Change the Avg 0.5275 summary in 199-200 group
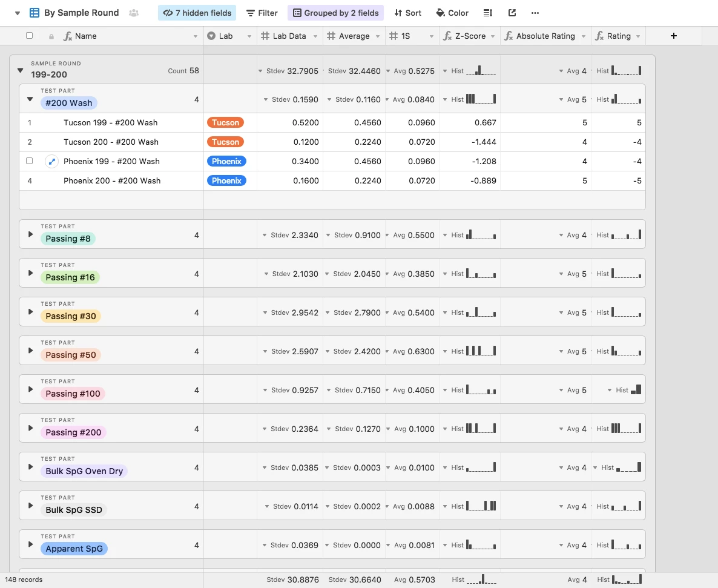 (410, 71)
